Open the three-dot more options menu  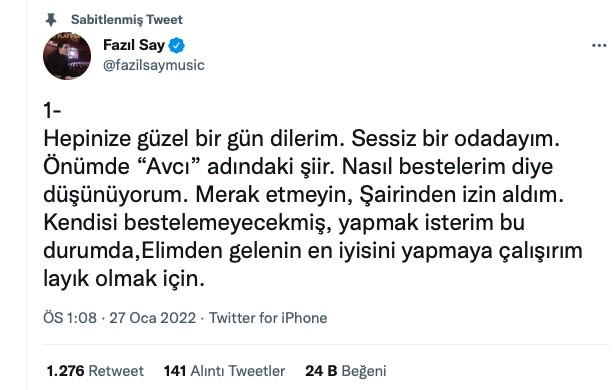tap(599, 46)
